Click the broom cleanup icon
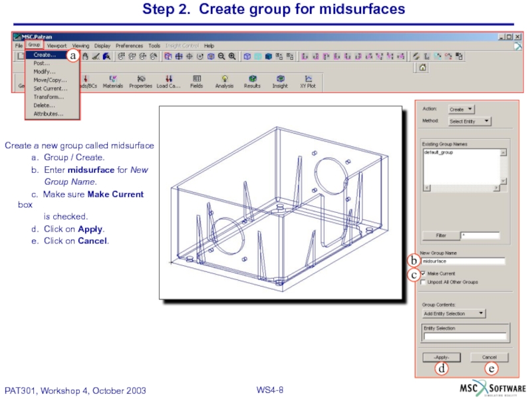The height and width of the screenshot is (399, 532). [96, 57]
